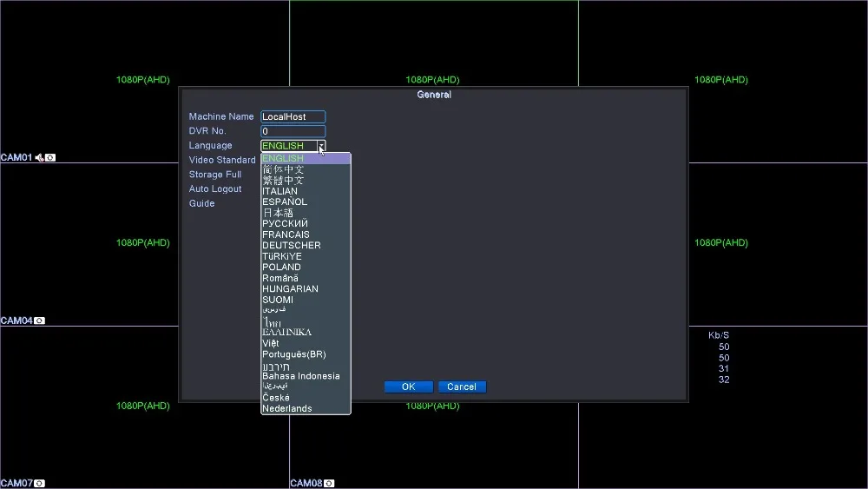Viewport: 868px width, 489px height.
Task: Pick the Japanese language option
Action: pos(306,213)
